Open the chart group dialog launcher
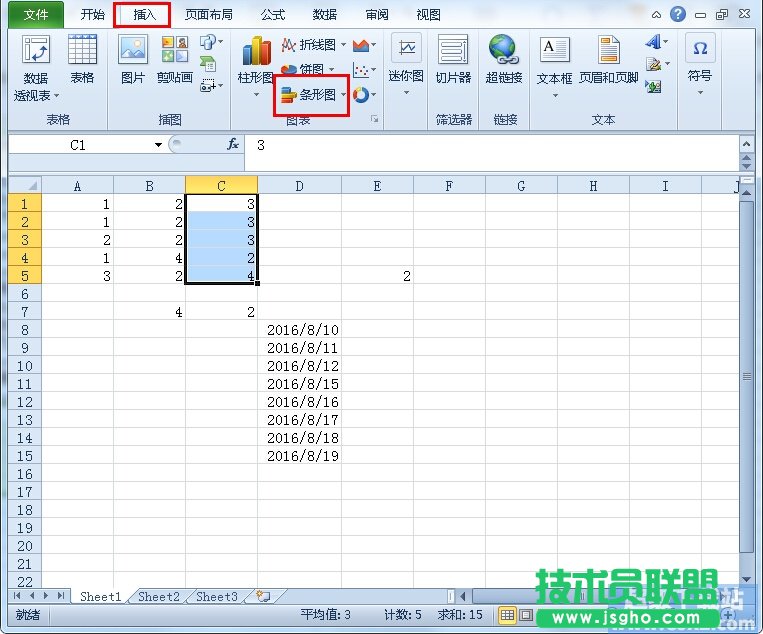This screenshot has height=634, width=763. click(374, 119)
